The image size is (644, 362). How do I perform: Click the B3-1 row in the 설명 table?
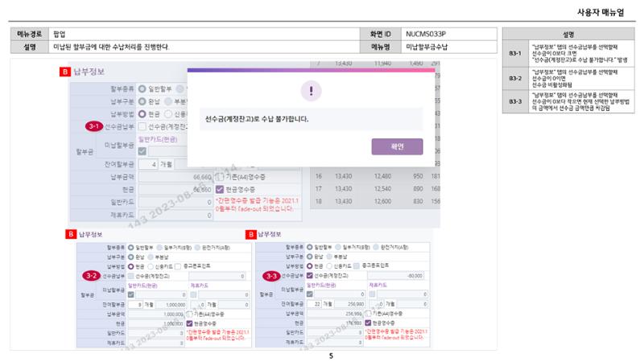click(x=568, y=53)
